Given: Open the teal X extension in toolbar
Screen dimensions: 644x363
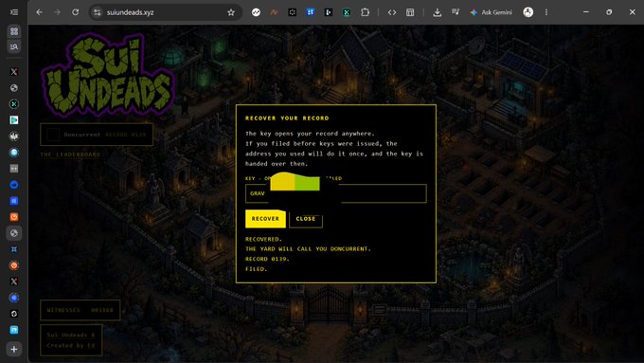Looking at the screenshot, I should click(x=347, y=12).
